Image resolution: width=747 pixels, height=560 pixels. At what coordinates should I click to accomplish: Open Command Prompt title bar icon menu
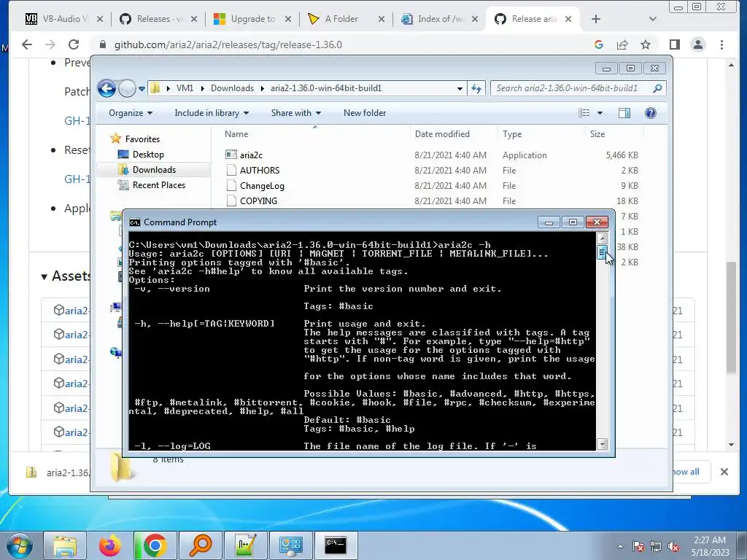coord(135,222)
